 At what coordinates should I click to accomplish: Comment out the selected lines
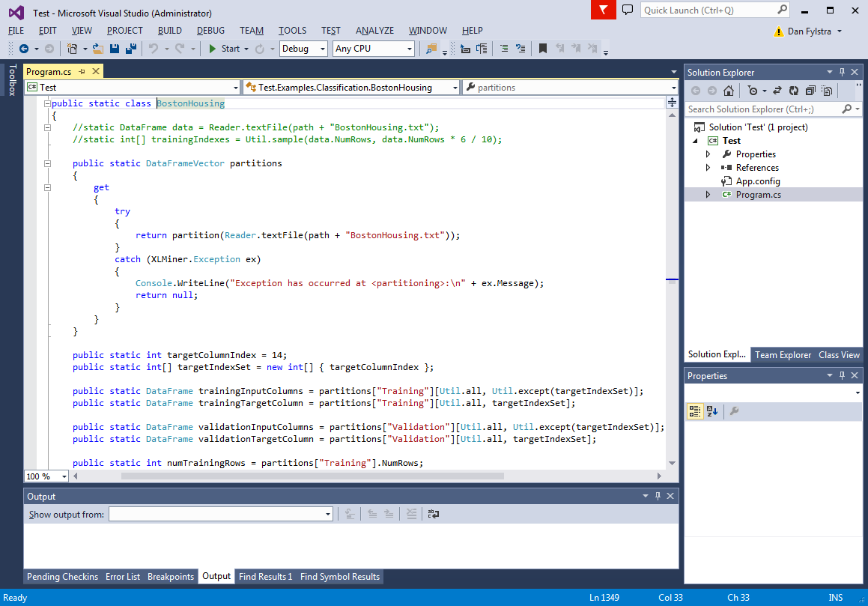click(503, 49)
